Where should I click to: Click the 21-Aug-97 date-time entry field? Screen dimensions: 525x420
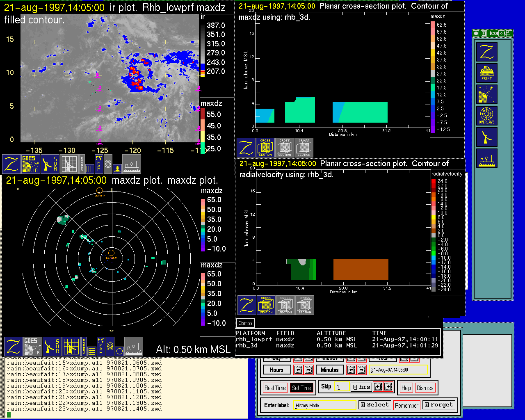pyautogui.click(x=398, y=370)
